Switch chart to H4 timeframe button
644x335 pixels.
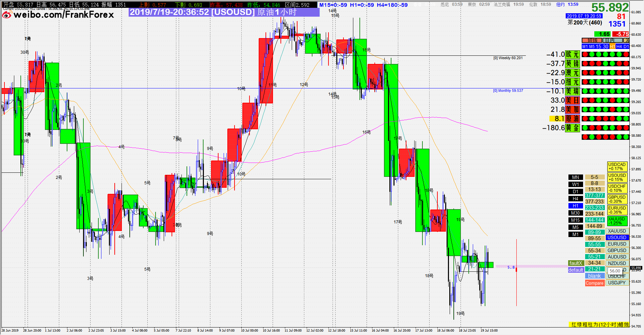(575, 199)
